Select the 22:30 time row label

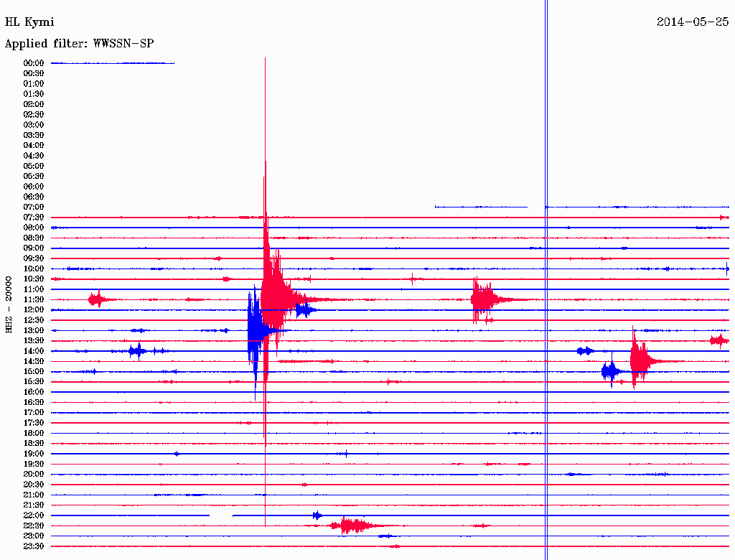(33, 526)
